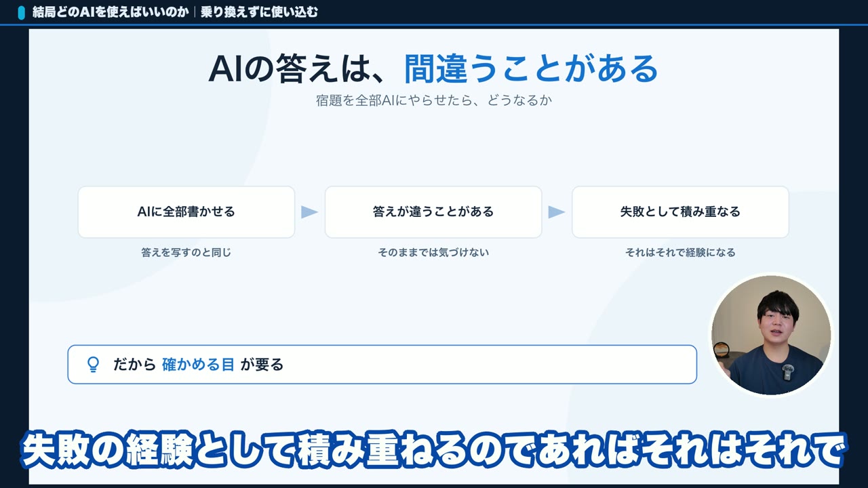Click the caption 答えを写すのと同じ
Screen dimensions: 868x488
[x=186, y=252]
